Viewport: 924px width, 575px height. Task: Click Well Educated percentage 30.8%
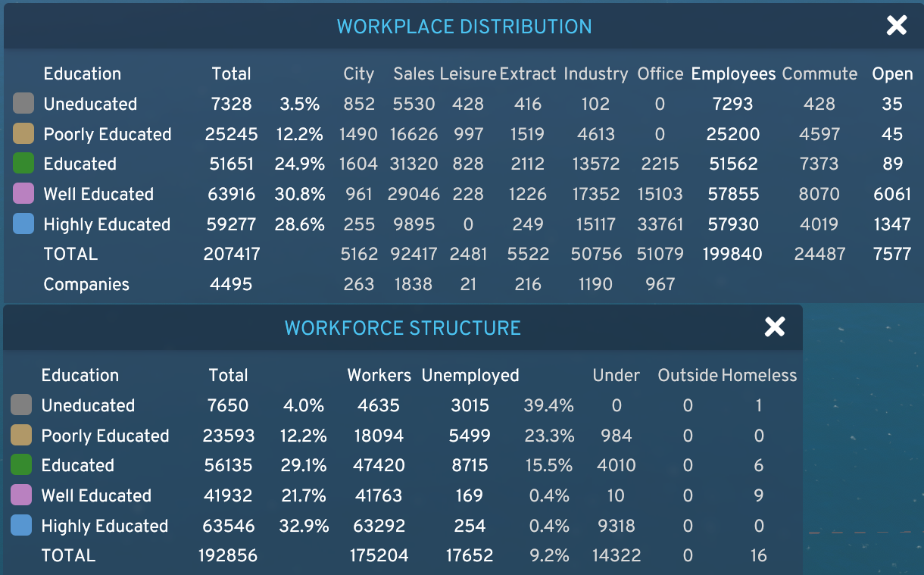300,194
